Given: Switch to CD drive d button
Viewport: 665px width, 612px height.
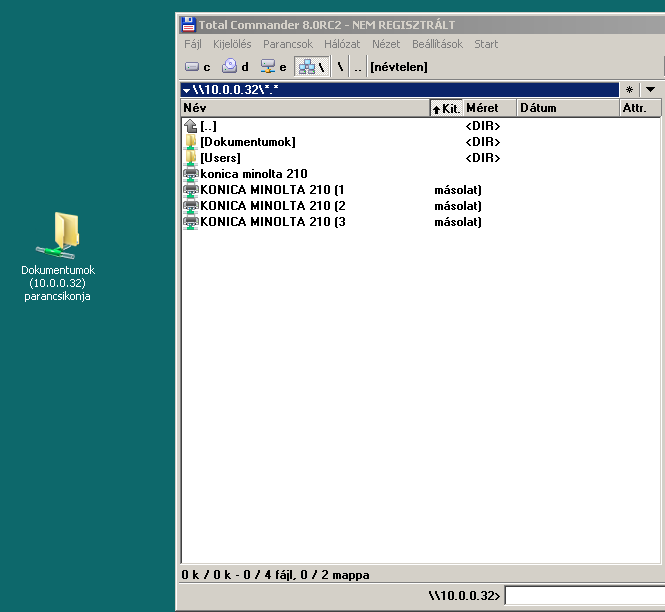Looking at the screenshot, I should [x=235, y=67].
